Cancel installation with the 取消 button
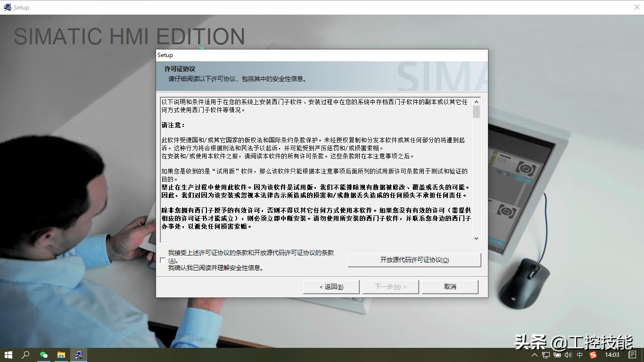Viewport: 644px width, 362px height. pos(449,286)
